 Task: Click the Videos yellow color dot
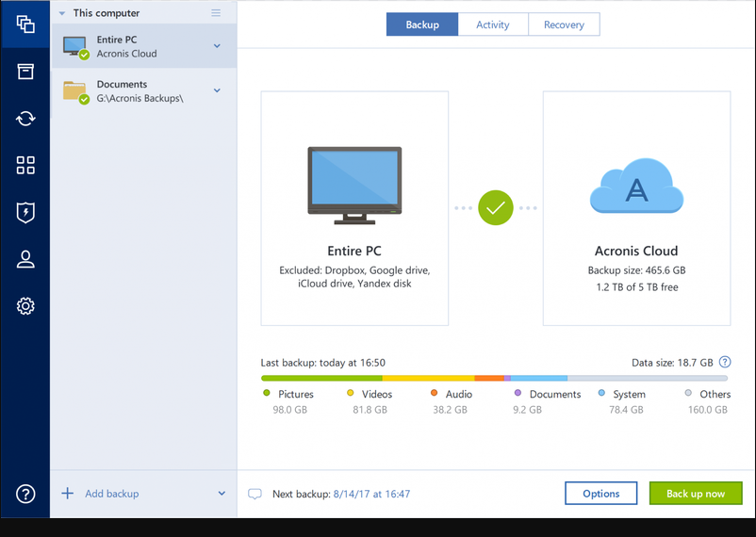tap(351, 393)
